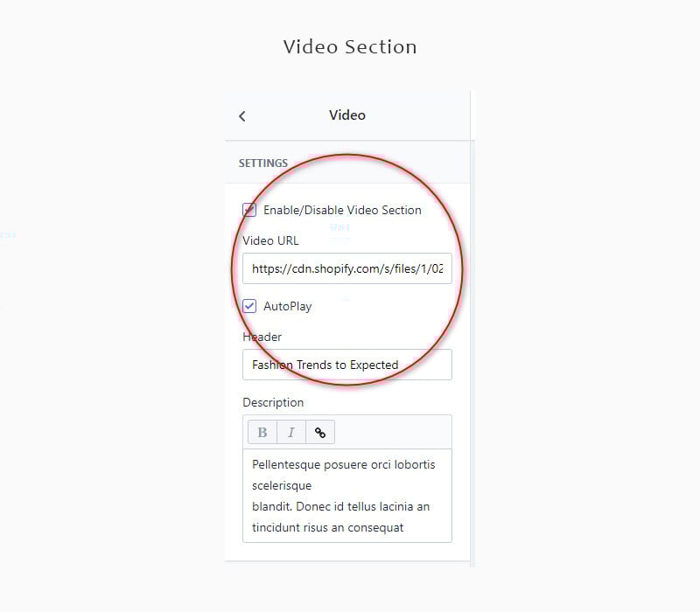700x612 pixels.
Task: Toggle the Enable/Disable Video Section checkbox
Action: click(249, 210)
